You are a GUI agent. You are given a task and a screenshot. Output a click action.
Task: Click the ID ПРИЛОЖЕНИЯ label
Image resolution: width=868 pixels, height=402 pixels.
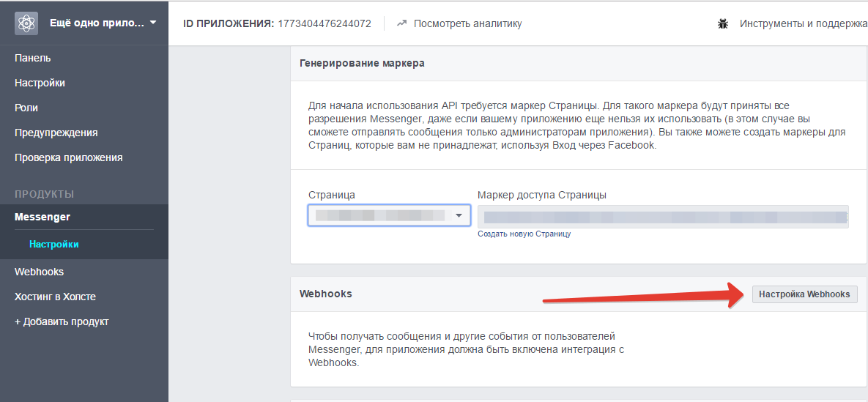coord(228,24)
